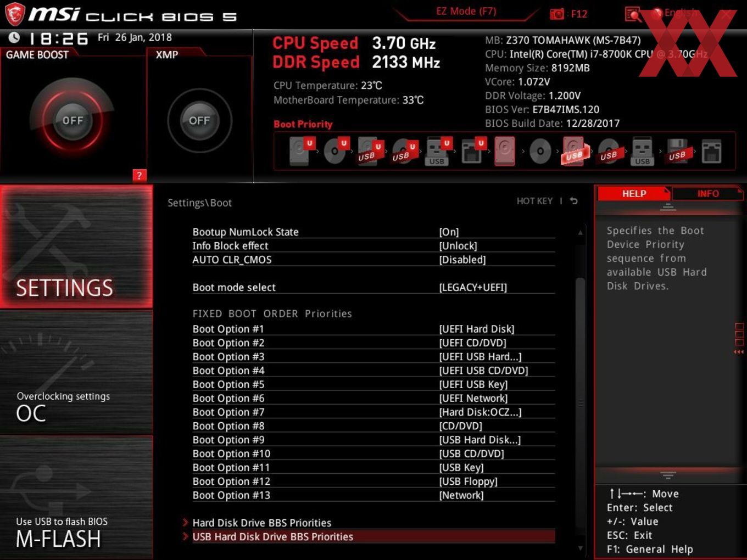The height and width of the screenshot is (560, 747).
Task: Click the red question mark help icon
Action: pyautogui.click(x=140, y=175)
